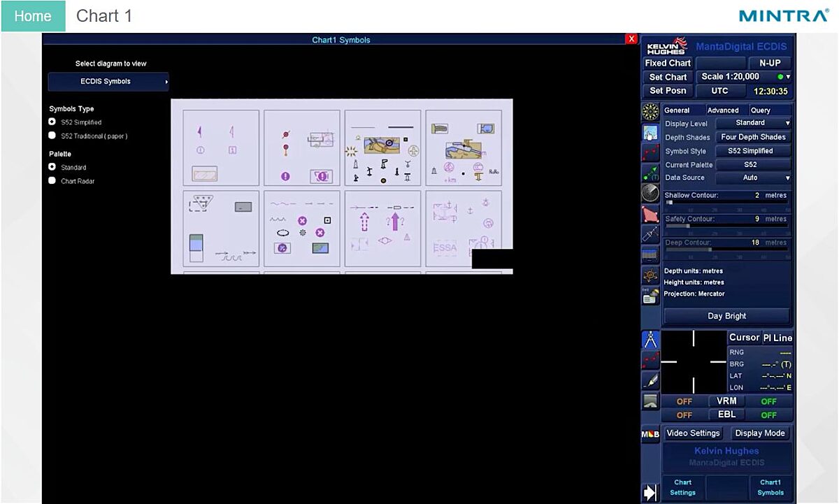This screenshot has width=839, height=504.
Task: Switch orientation with the N-UP button
Action: tap(769, 63)
